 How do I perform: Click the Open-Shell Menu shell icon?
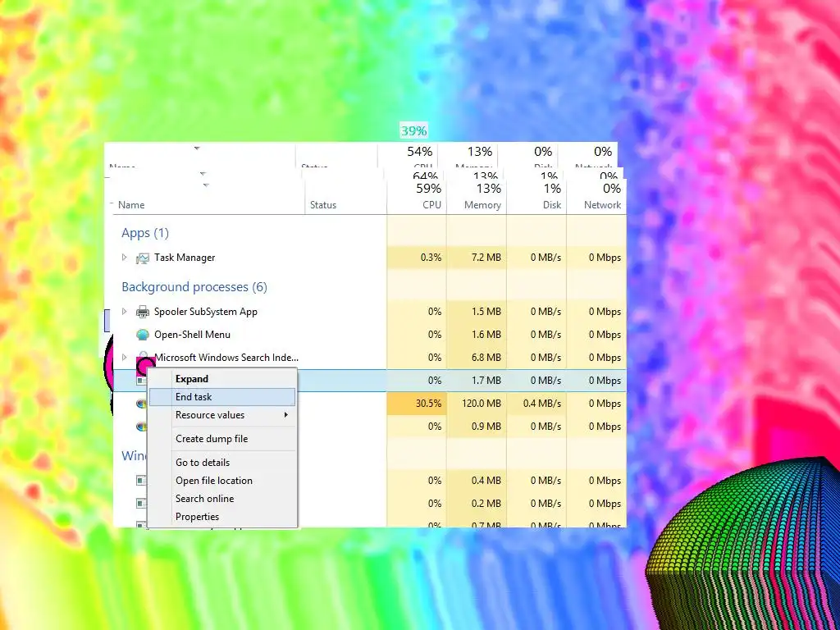click(x=143, y=335)
